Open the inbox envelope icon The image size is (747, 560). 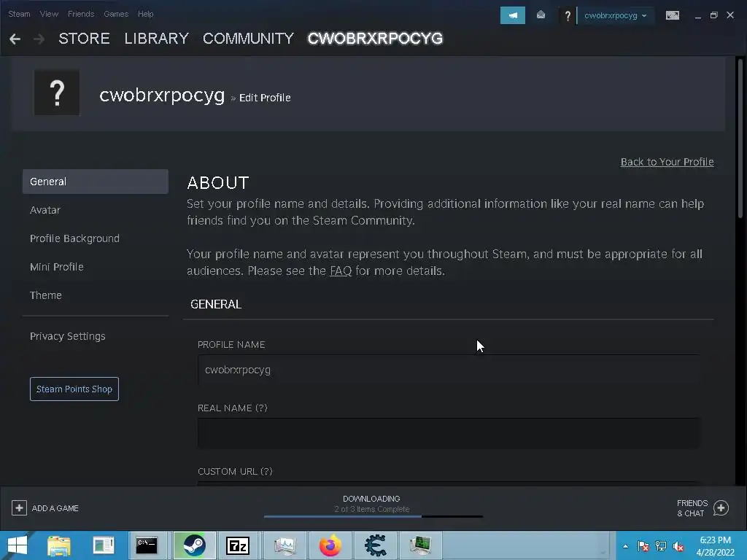click(x=541, y=15)
